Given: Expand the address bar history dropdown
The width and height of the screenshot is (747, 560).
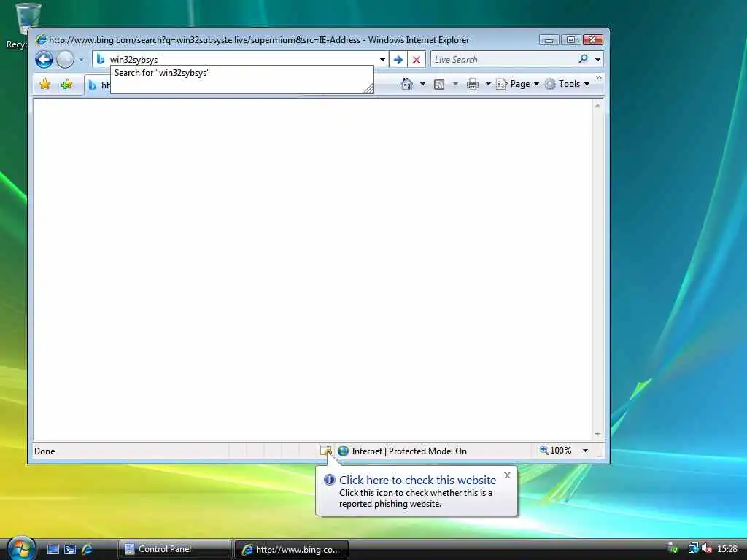Looking at the screenshot, I should (x=382, y=60).
